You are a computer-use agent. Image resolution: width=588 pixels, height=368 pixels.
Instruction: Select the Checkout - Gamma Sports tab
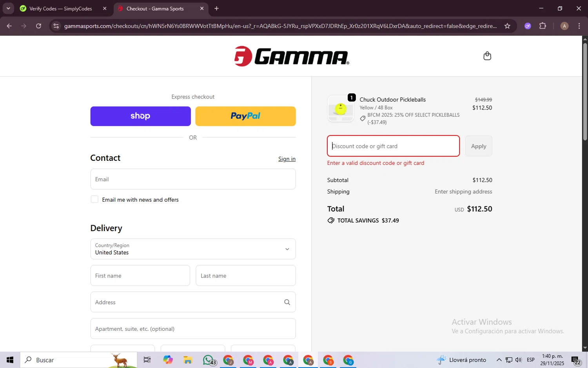(x=155, y=8)
